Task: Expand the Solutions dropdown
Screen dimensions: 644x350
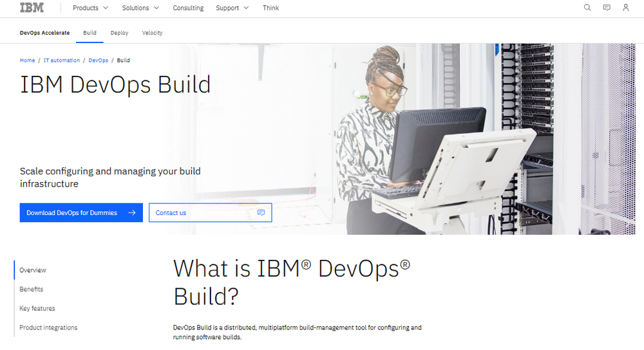Action: (x=140, y=8)
